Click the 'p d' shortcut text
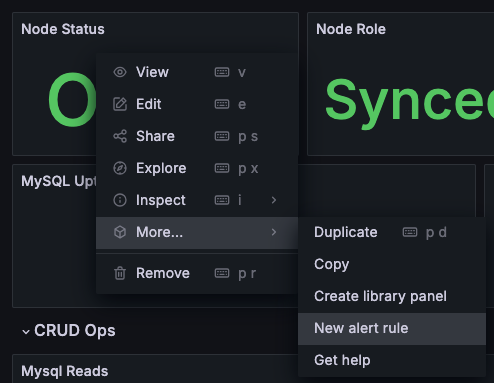Viewport: 494px width, 383px height. click(436, 232)
